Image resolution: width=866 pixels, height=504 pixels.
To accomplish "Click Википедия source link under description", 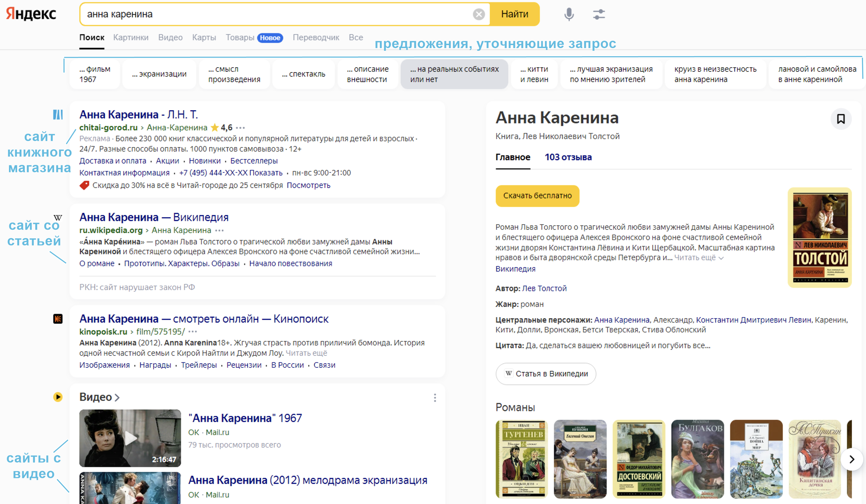I will 515,269.
